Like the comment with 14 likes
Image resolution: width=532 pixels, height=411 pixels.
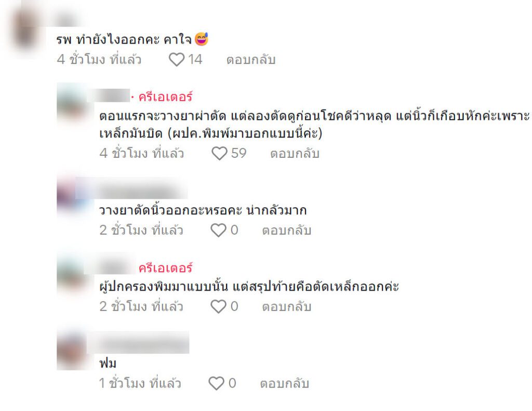pyautogui.click(x=177, y=60)
